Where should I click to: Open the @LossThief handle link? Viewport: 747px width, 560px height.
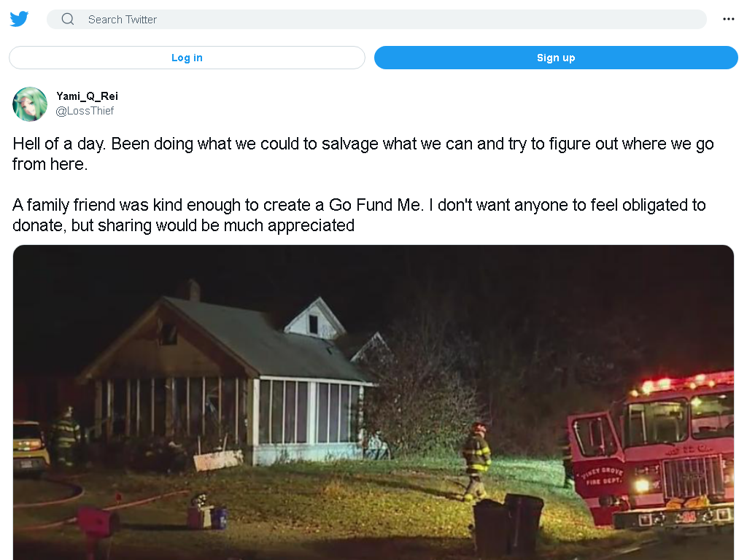click(85, 111)
